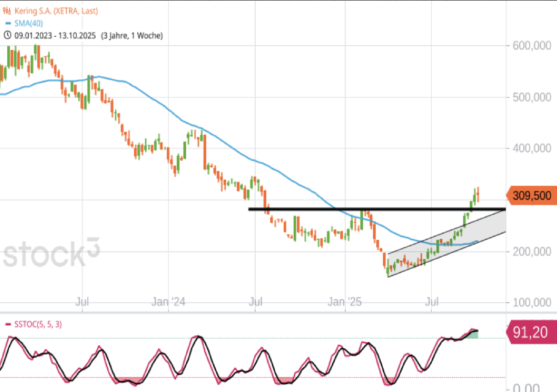
Task: Click the stock3 watermark logo
Action: click(51, 253)
